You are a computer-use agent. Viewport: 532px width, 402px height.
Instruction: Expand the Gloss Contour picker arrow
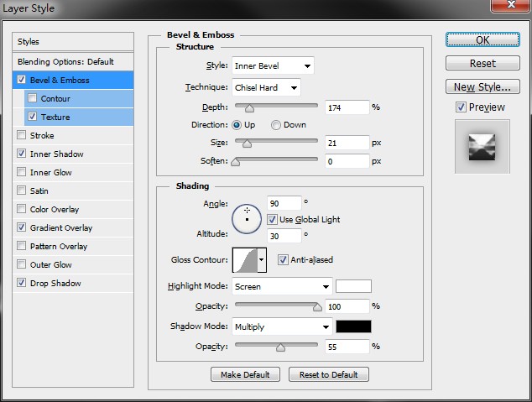coord(262,260)
